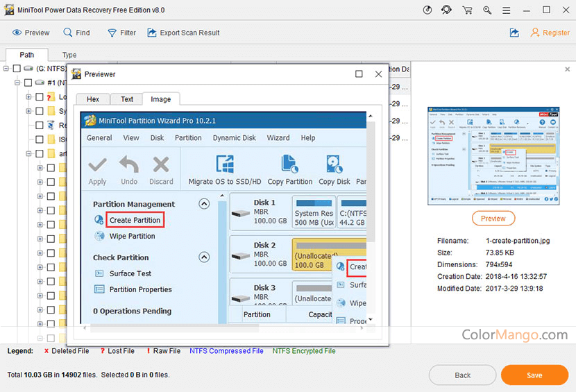Click Disk 2 Unallocated 100.0 GB block

tap(329, 255)
